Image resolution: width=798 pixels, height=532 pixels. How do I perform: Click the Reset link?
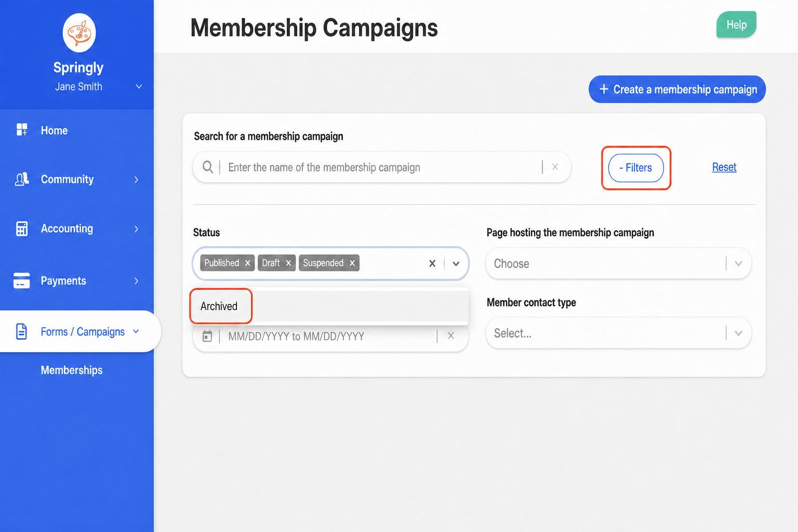pyautogui.click(x=724, y=167)
